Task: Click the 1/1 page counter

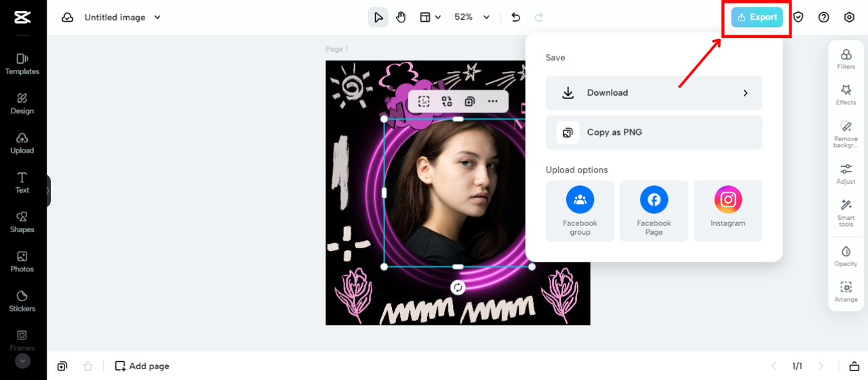Action: [x=797, y=366]
